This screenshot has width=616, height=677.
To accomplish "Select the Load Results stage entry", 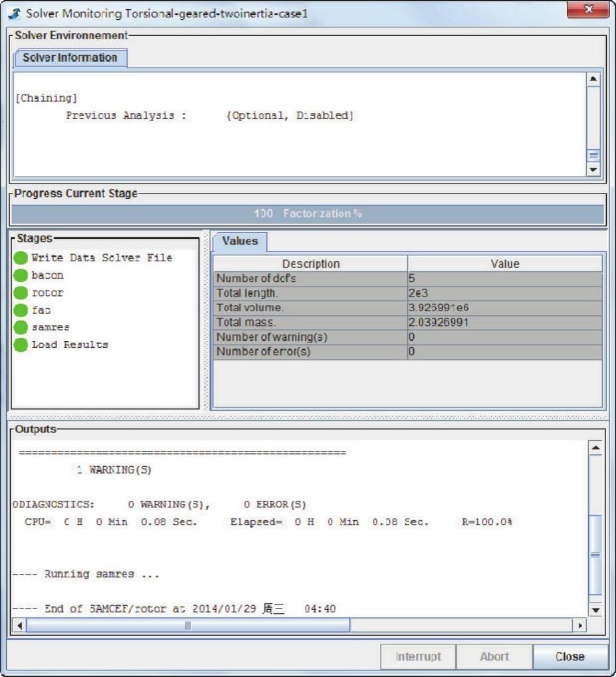I will (x=69, y=344).
